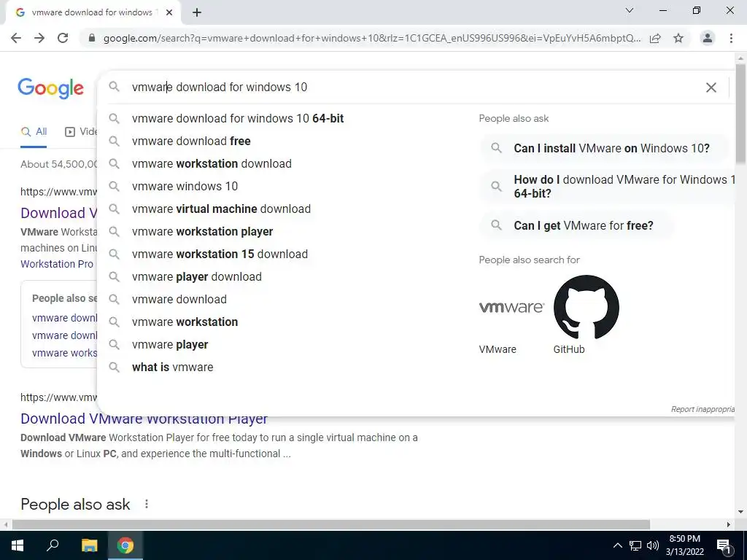Screen dimensions: 747x560
Task: Click the Google logo
Action: [x=51, y=88]
